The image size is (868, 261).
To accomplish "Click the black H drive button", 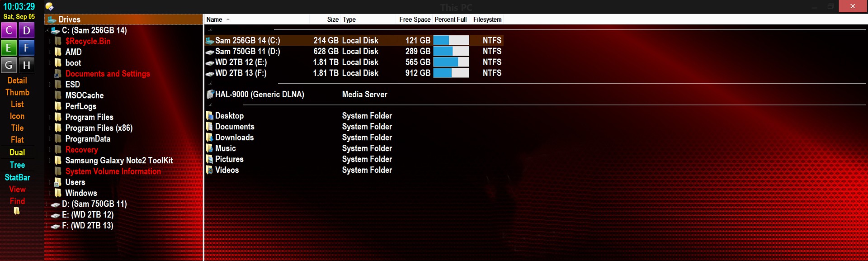I will (27, 65).
